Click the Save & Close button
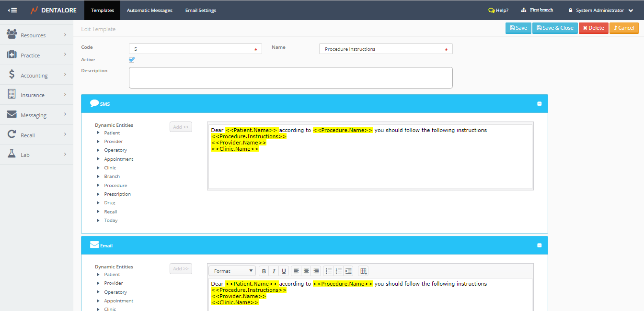 555,28
